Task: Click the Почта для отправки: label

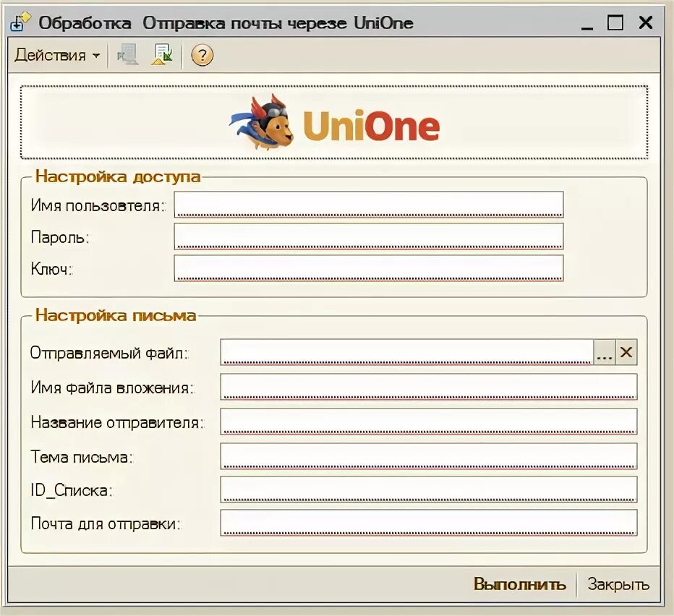Action: click(x=106, y=524)
